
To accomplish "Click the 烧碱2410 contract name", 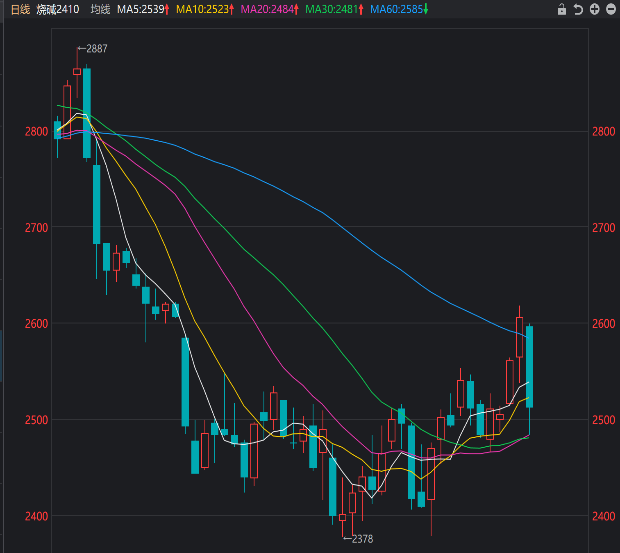I will pyautogui.click(x=58, y=9).
